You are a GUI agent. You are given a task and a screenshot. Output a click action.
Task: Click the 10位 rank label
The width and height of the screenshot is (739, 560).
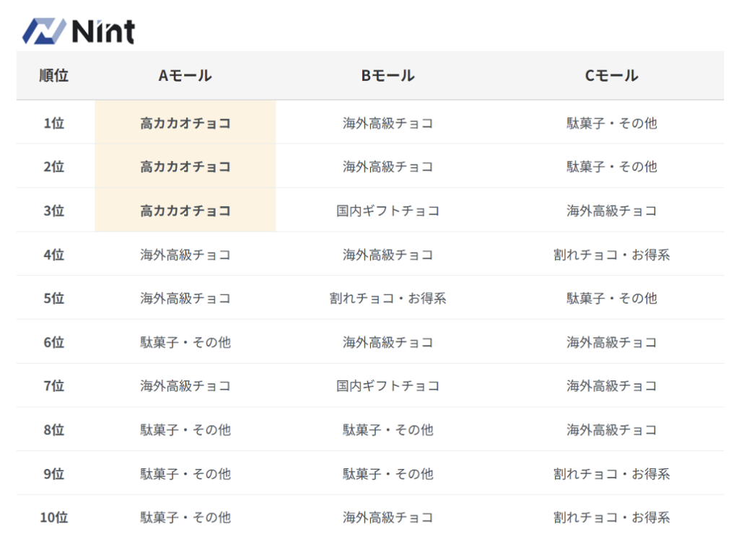(x=54, y=517)
